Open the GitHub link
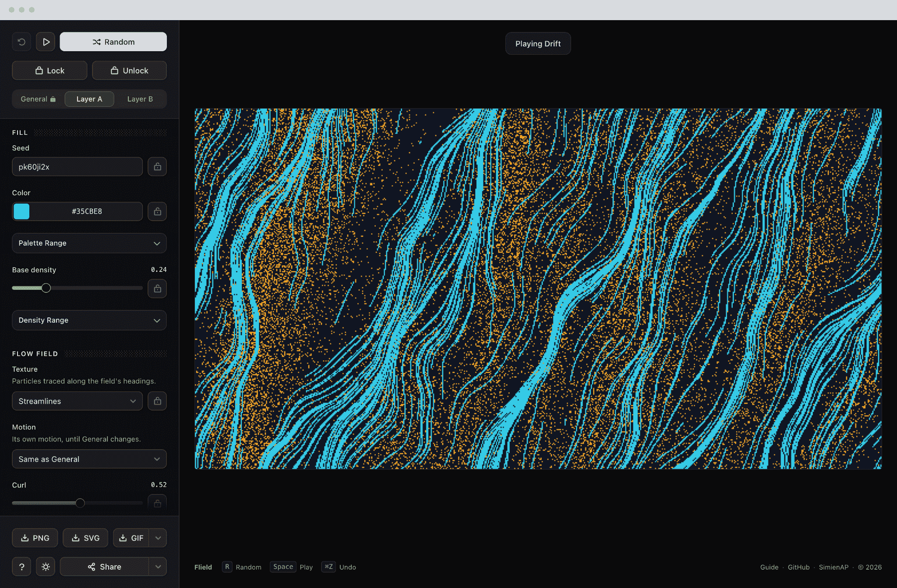This screenshot has width=897, height=588. [798, 567]
